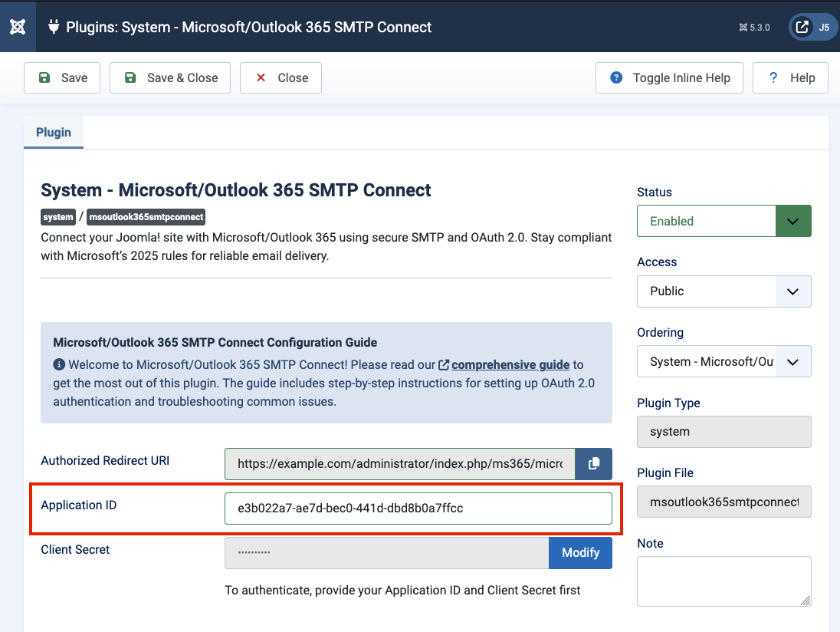Viewport: 840px width, 632px height.
Task: Click the 'msoutlook365smtpconnect' badge
Action: coord(146,217)
